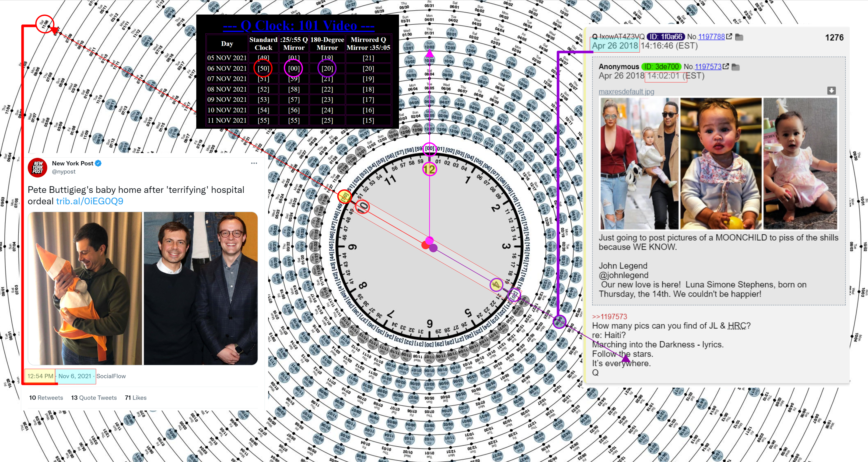Viewport: 868px width, 462px height.
Task: Click the '10 NOV 2021' row label
Action: [227, 110]
